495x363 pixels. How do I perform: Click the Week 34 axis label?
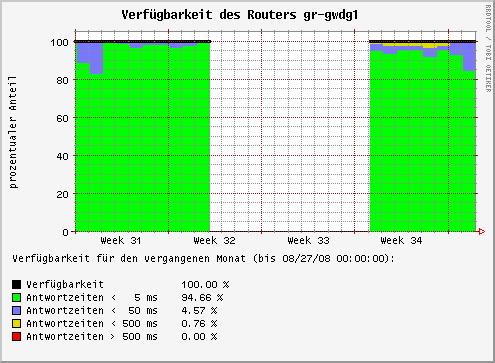tap(401, 240)
